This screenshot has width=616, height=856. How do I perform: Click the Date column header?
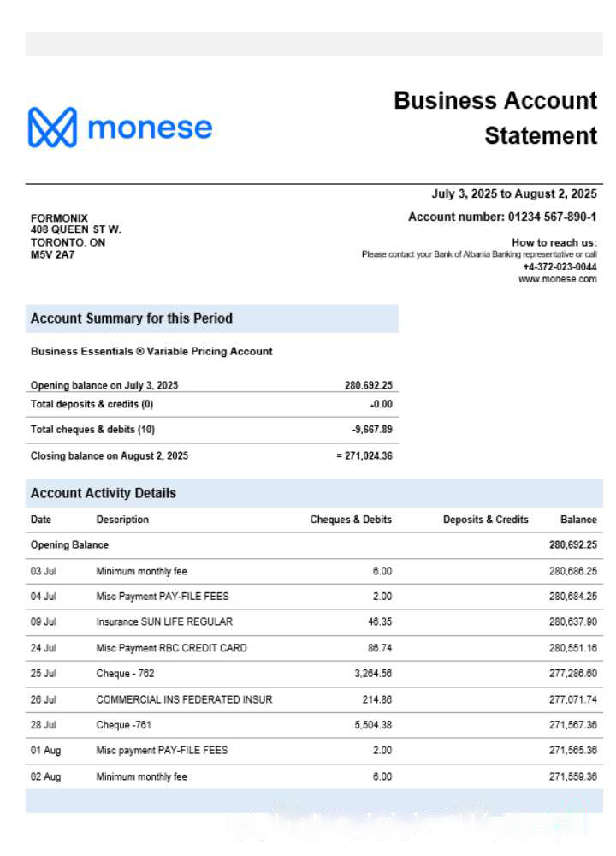[x=41, y=520]
